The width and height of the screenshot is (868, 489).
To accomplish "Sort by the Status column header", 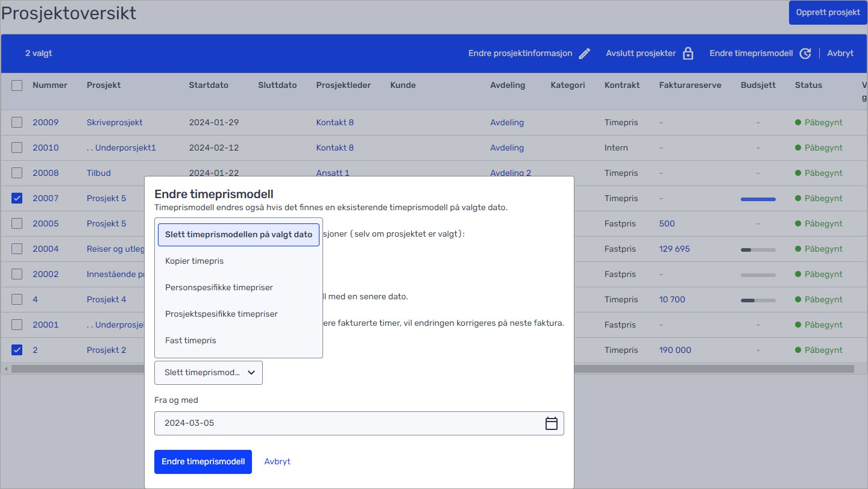I will point(808,85).
